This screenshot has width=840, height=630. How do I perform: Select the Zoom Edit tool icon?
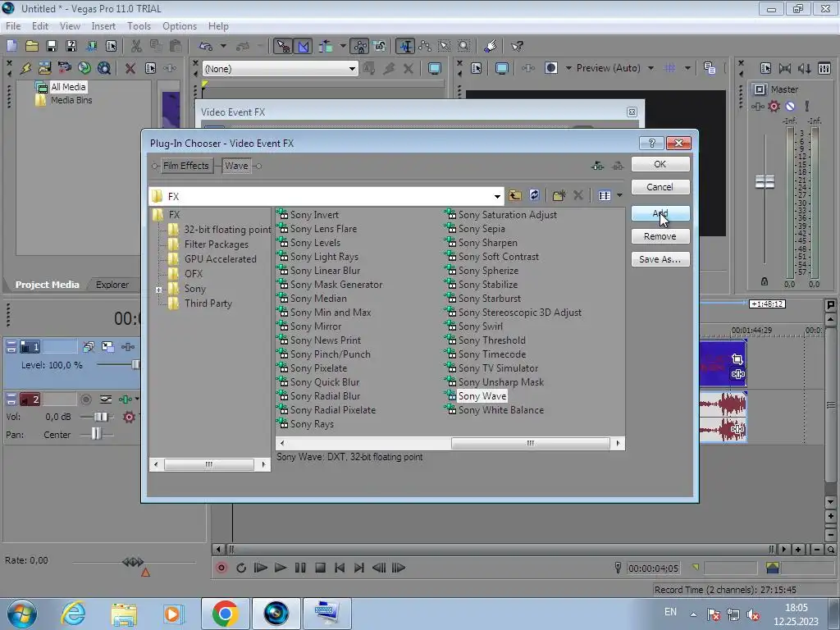coord(464,46)
